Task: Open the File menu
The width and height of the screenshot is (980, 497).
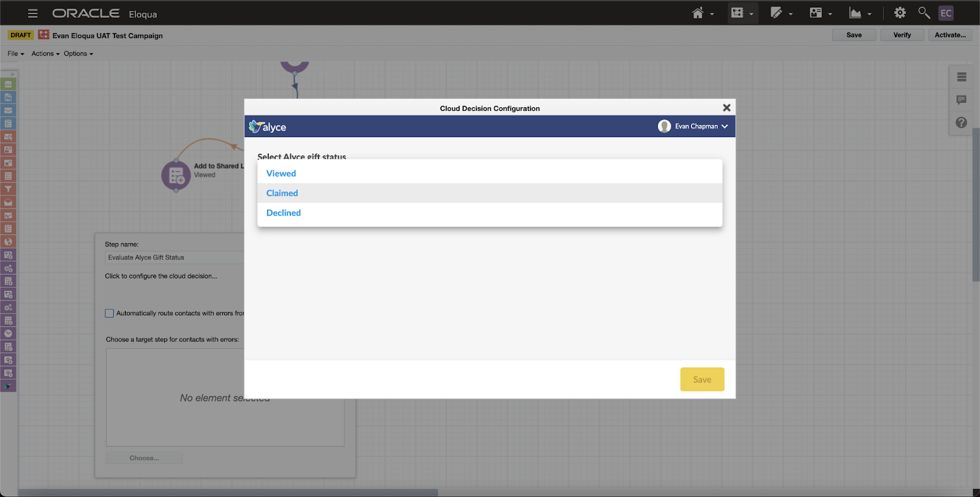Action: pyautogui.click(x=16, y=54)
